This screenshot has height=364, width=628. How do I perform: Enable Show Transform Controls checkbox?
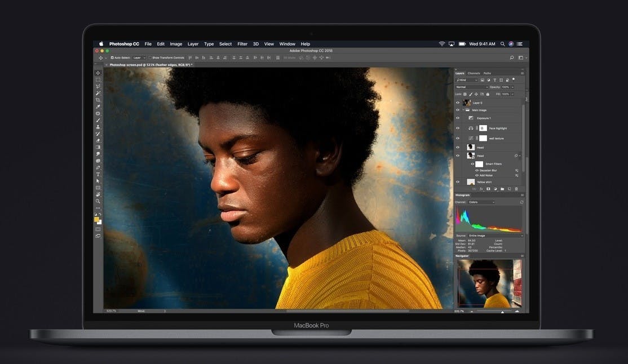tap(150, 57)
